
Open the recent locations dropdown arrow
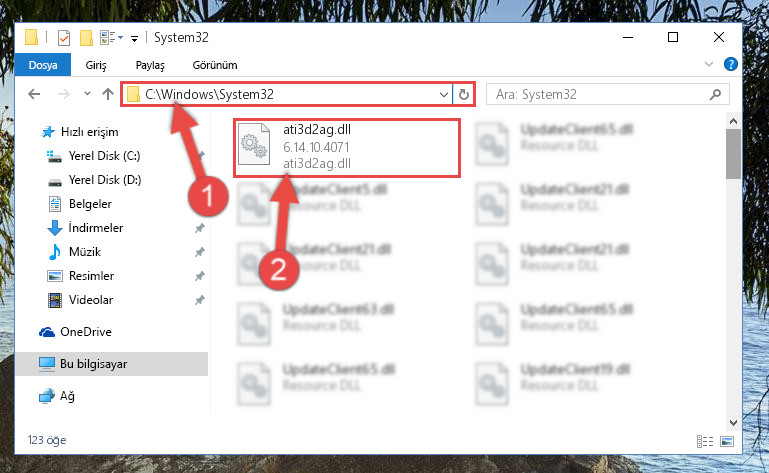pos(87,94)
